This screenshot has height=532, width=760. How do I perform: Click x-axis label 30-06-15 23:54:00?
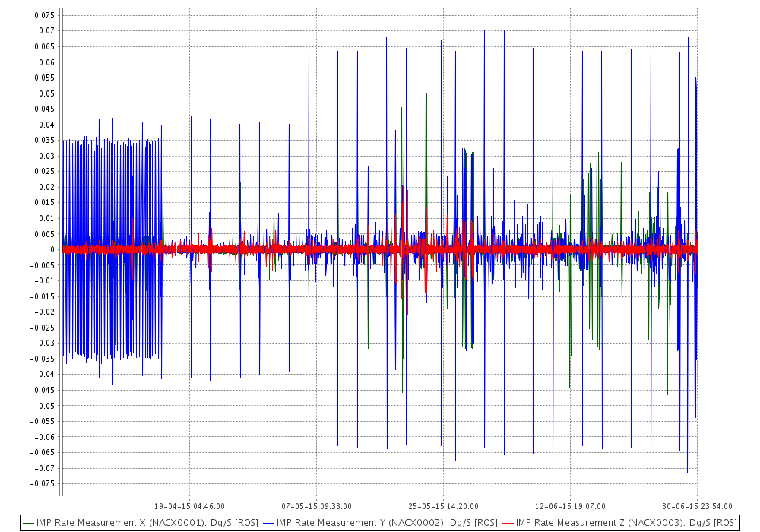pos(697,506)
